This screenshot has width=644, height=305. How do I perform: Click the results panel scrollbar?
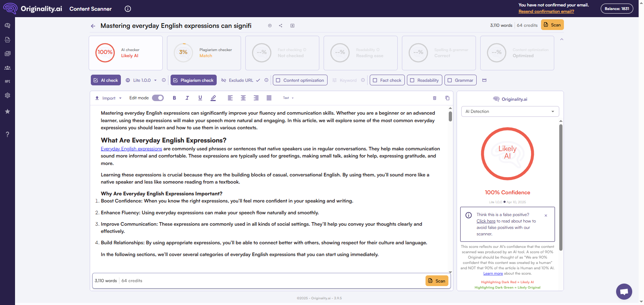(561, 187)
